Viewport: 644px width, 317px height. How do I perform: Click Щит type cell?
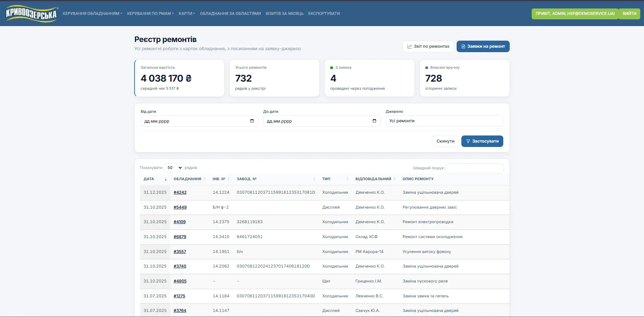(x=326, y=281)
